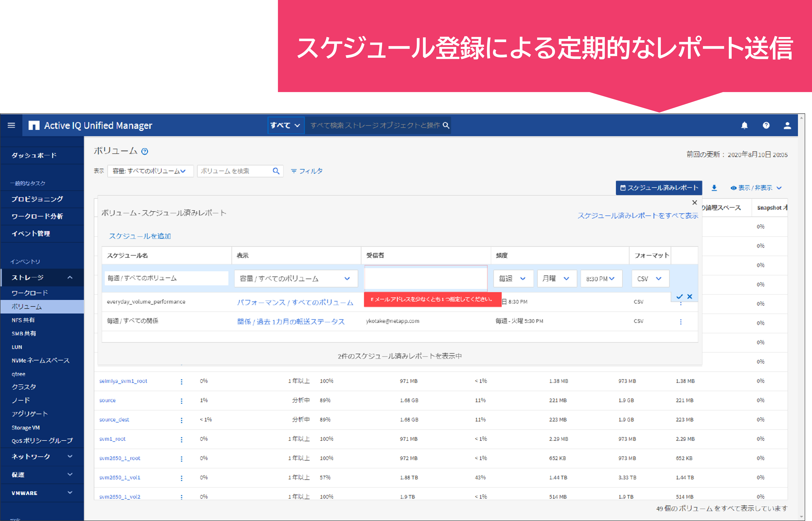Click the フィルタ link
The image size is (812, 521).
[307, 171]
